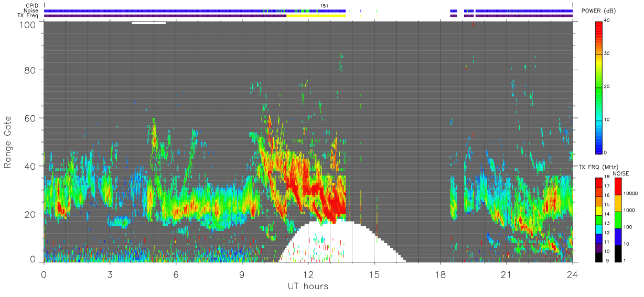Pick the purple 10-11 MHz TX FRQ swatch

(599, 247)
